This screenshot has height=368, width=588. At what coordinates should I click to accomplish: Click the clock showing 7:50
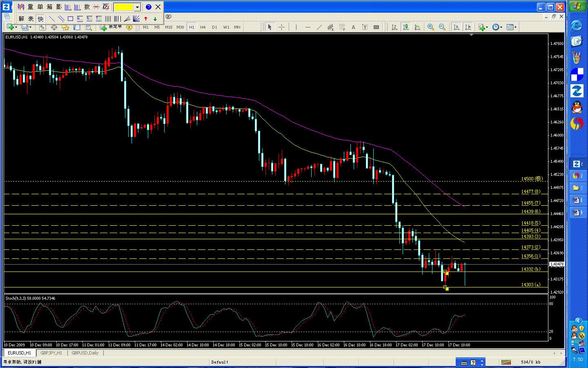[x=578, y=360]
